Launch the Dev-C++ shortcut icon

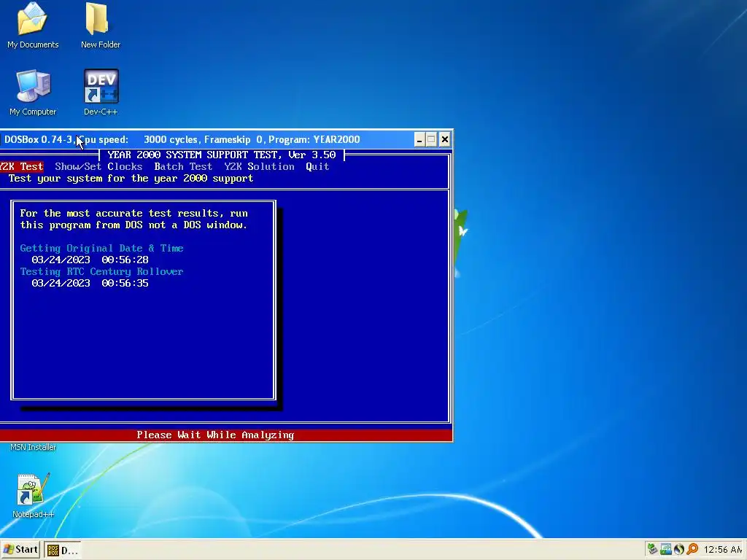tap(101, 93)
